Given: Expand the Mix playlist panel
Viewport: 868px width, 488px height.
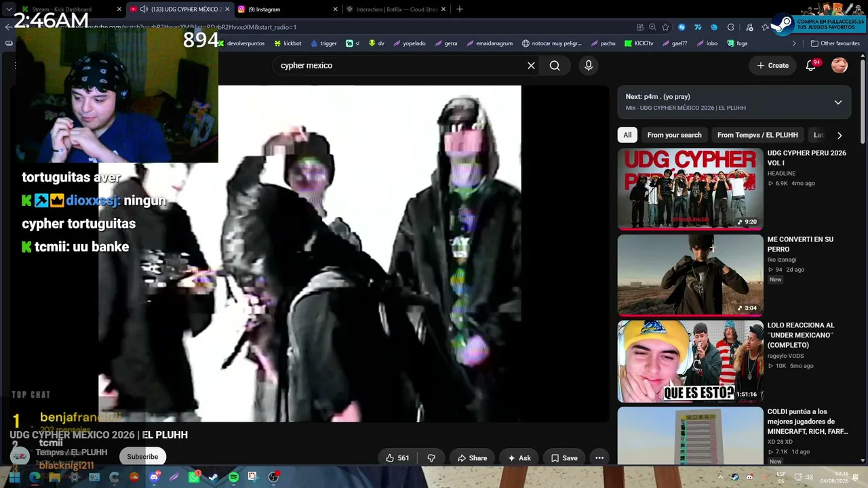Looking at the screenshot, I should (838, 102).
